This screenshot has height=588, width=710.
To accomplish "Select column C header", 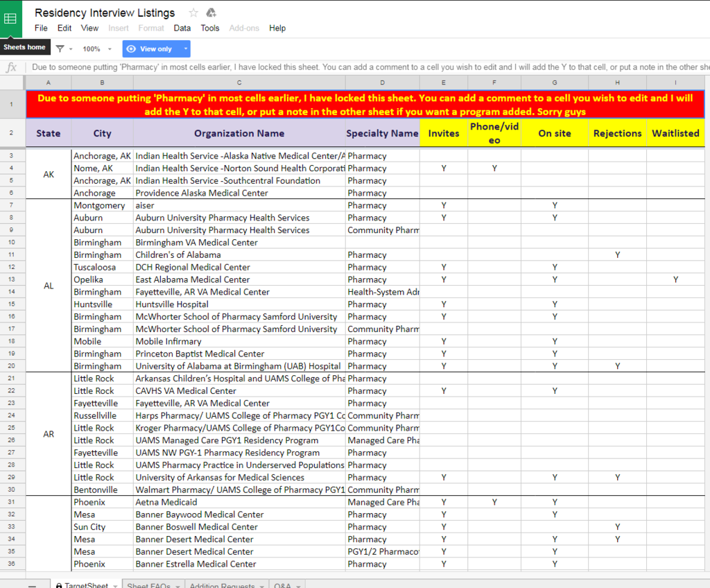I will [x=239, y=83].
